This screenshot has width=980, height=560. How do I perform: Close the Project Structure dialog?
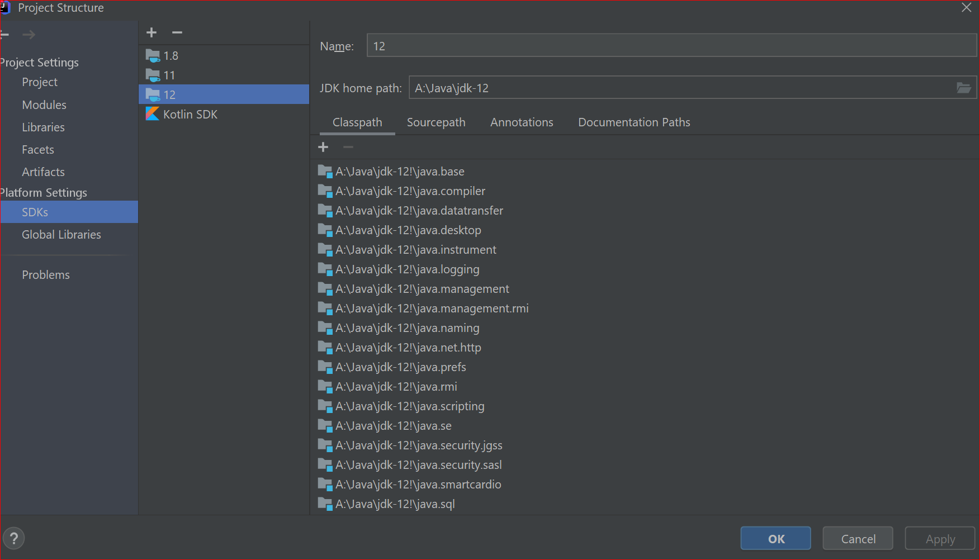click(966, 8)
